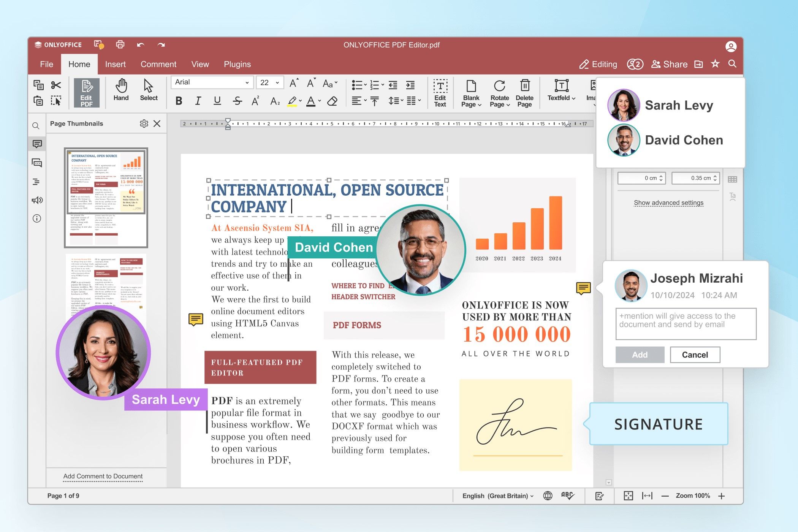Switch to the Home tab
The image size is (798, 532).
tap(79, 64)
